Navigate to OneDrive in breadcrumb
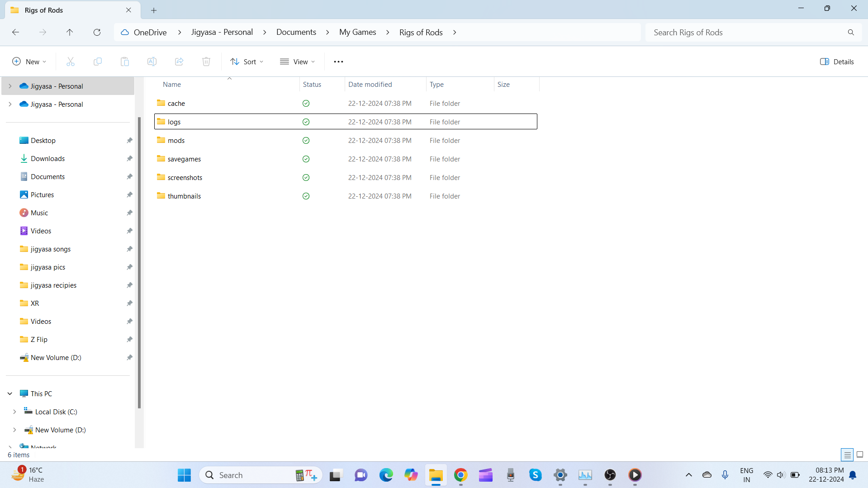This screenshot has height=488, width=868. click(x=150, y=32)
